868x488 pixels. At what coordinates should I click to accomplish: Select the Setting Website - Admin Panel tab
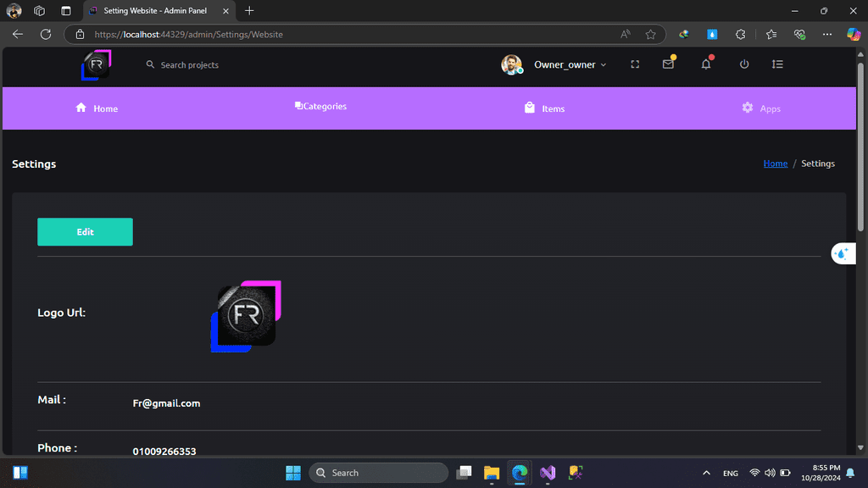coord(159,10)
